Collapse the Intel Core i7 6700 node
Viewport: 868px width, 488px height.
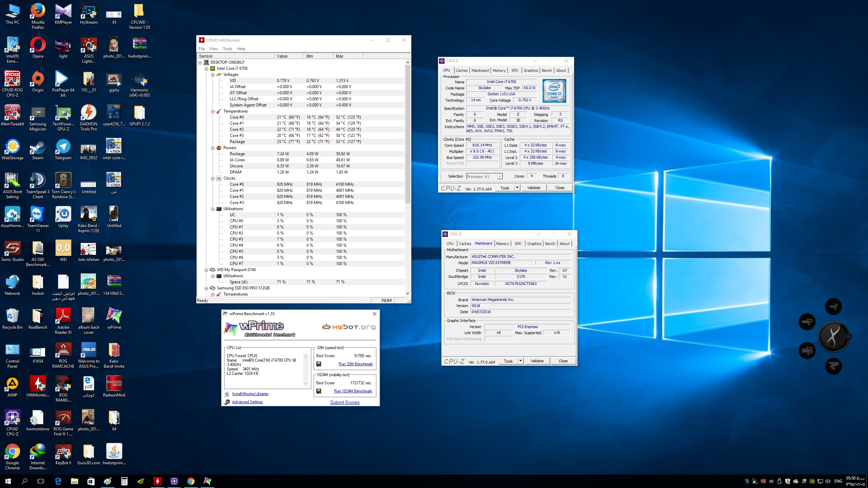206,68
